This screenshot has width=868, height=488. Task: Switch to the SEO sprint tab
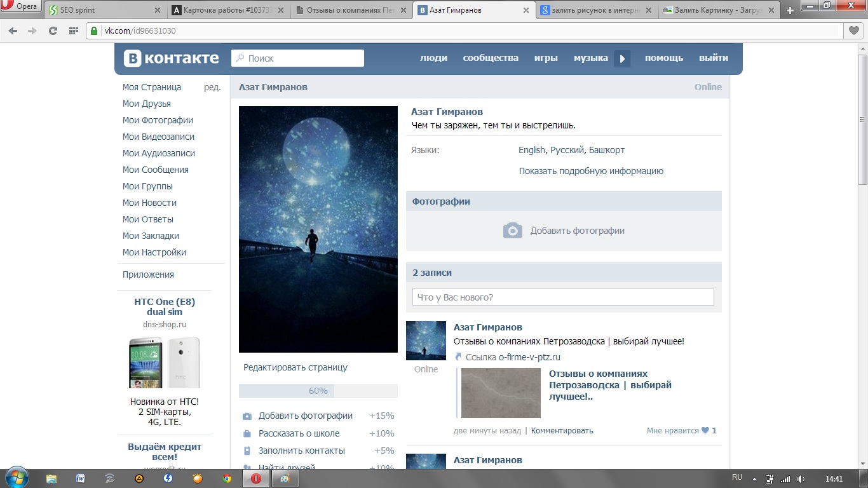(104, 10)
